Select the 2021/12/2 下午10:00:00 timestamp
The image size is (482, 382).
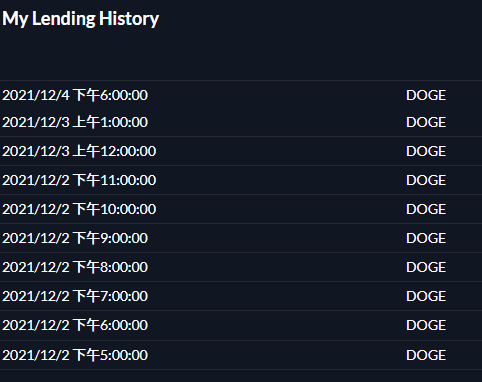pyautogui.click(x=79, y=209)
